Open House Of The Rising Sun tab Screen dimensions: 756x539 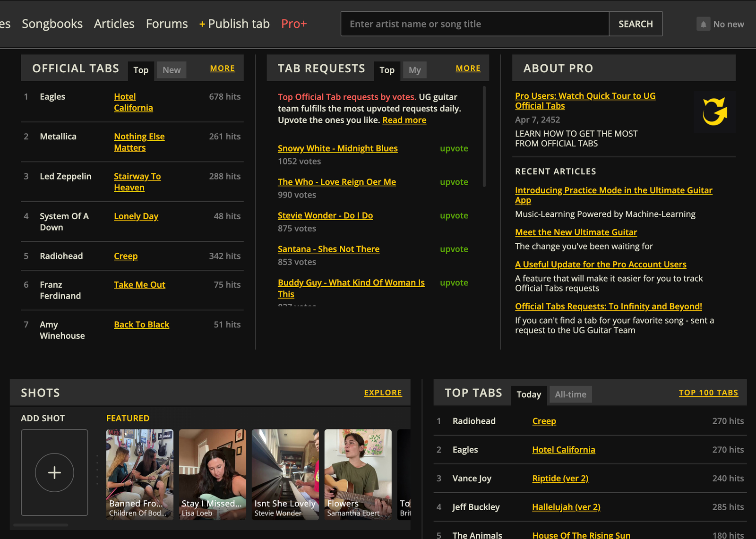581,535
